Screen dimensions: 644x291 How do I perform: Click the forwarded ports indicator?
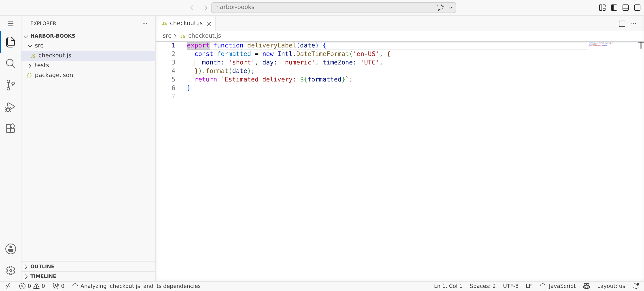59,286
